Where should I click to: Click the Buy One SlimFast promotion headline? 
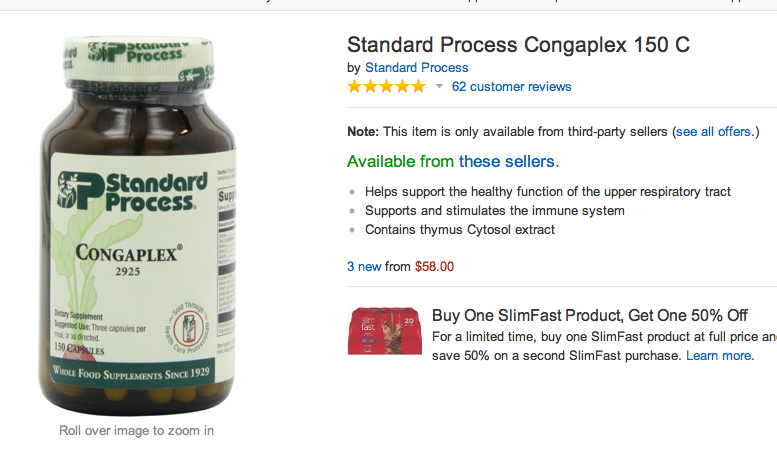[590, 315]
